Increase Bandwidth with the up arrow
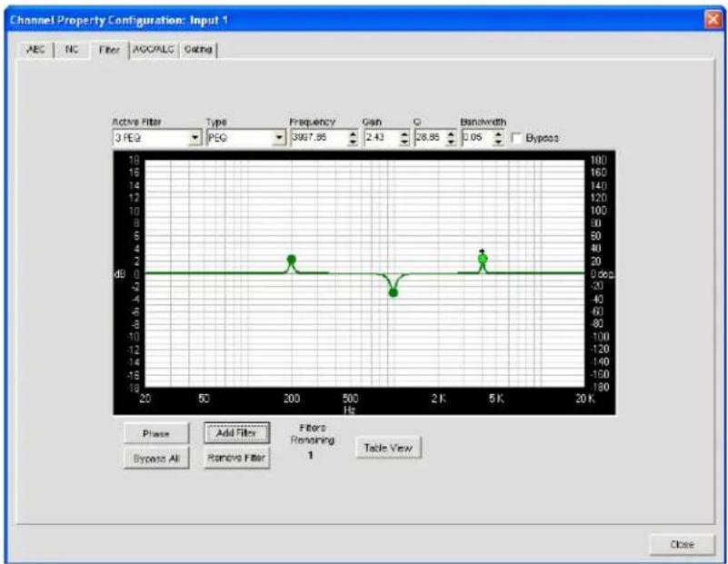The width and height of the screenshot is (728, 564). 498,134
